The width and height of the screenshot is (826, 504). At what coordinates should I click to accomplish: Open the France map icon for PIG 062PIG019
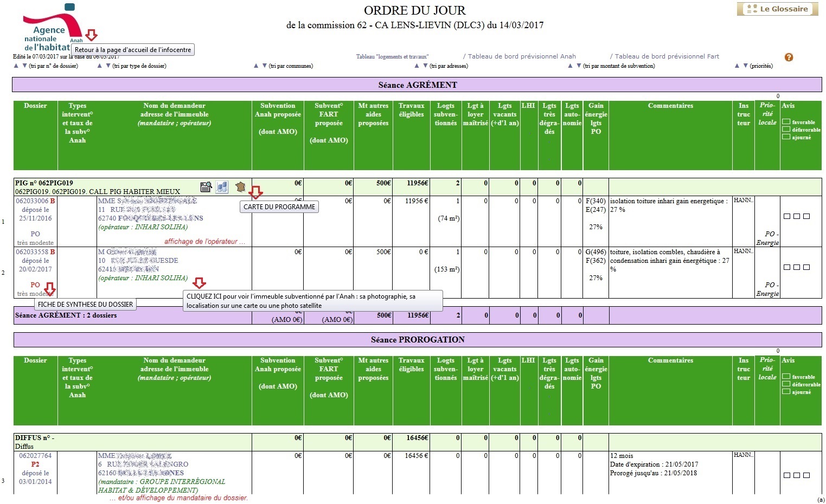(240, 187)
